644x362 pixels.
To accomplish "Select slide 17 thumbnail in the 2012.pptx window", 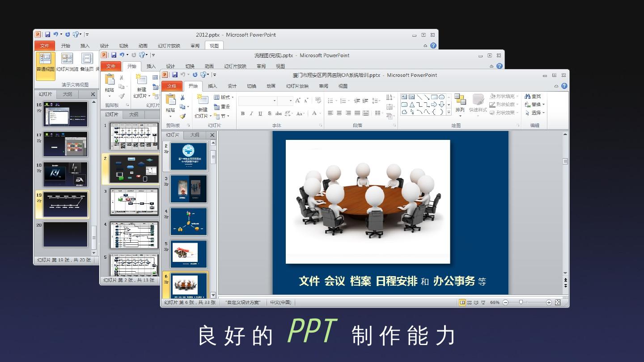I will point(66,144).
